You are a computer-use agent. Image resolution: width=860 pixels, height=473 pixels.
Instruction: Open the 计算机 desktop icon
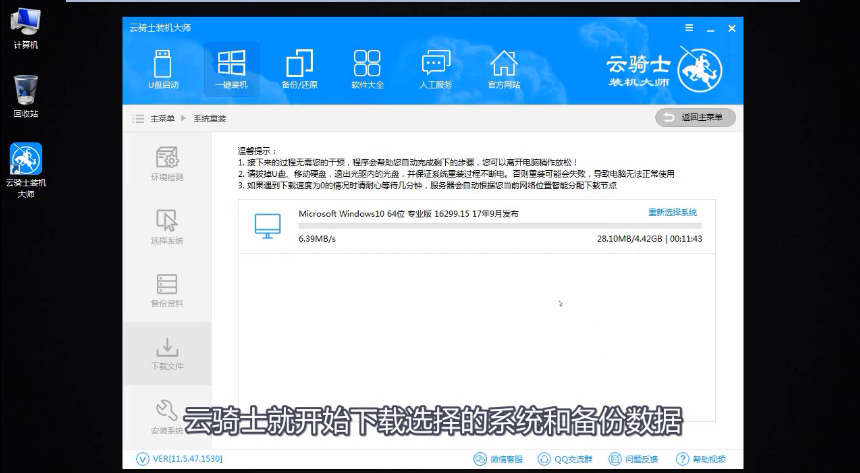25,29
